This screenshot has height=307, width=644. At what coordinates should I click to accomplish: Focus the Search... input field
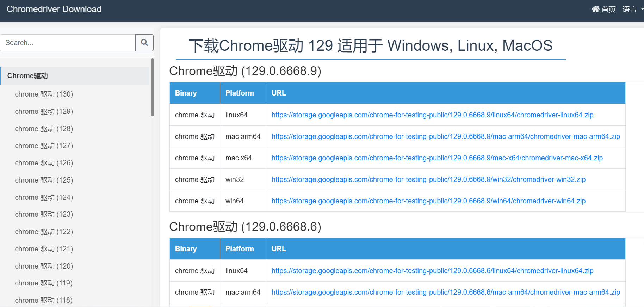pyautogui.click(x=68, y=43)
